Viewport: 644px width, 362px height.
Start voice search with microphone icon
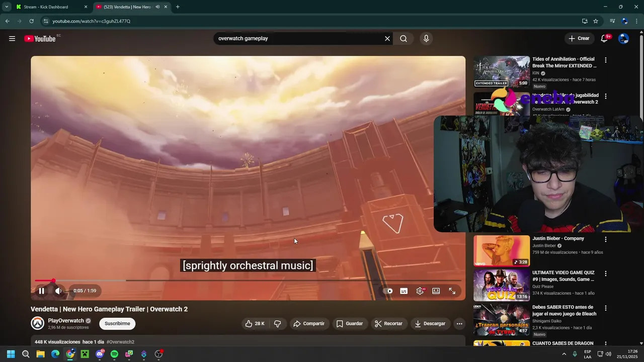click(426, 39)
